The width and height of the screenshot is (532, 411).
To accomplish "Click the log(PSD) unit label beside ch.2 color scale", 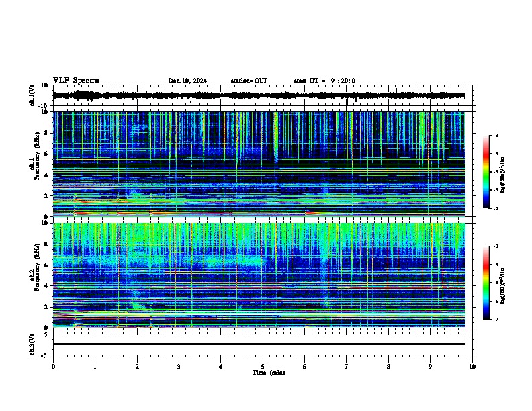I will (x=503, y=285).
